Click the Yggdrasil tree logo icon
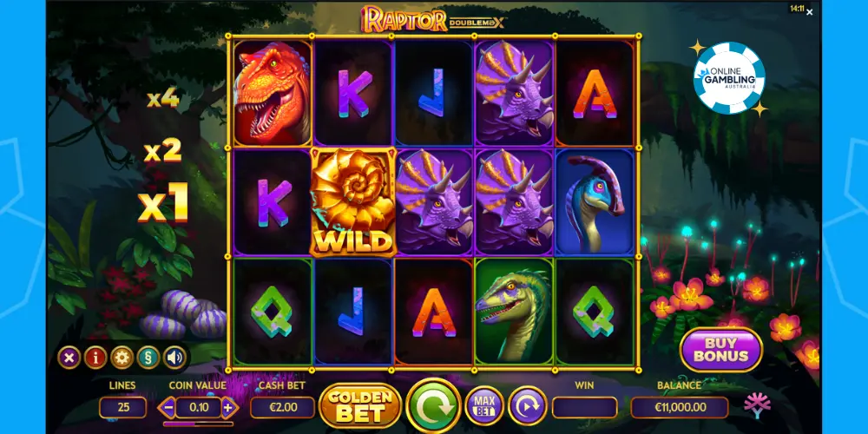The image size is (868, 434). coord(757,406)
